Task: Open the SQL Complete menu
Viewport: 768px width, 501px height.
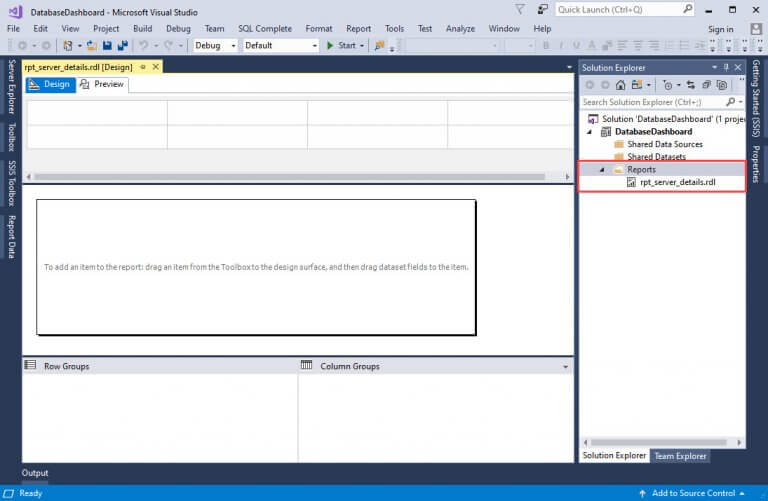Action: click(x=265, y=29)
